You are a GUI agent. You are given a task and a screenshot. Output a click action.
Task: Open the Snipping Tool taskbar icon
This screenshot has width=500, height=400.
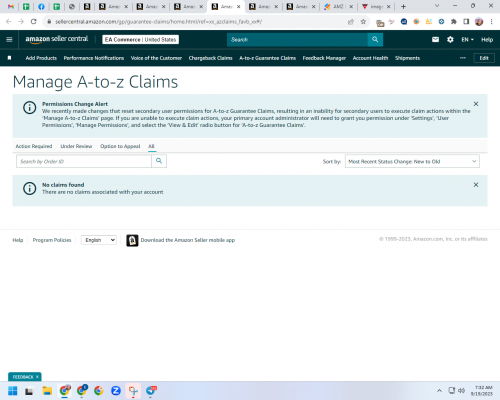(x=133, y=390)
